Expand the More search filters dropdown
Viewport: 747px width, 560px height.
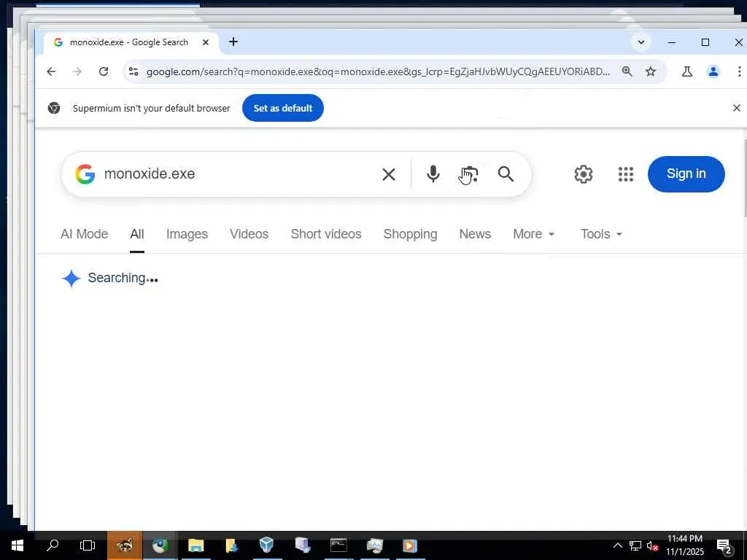pyautogui.click(x=533, y=234)
